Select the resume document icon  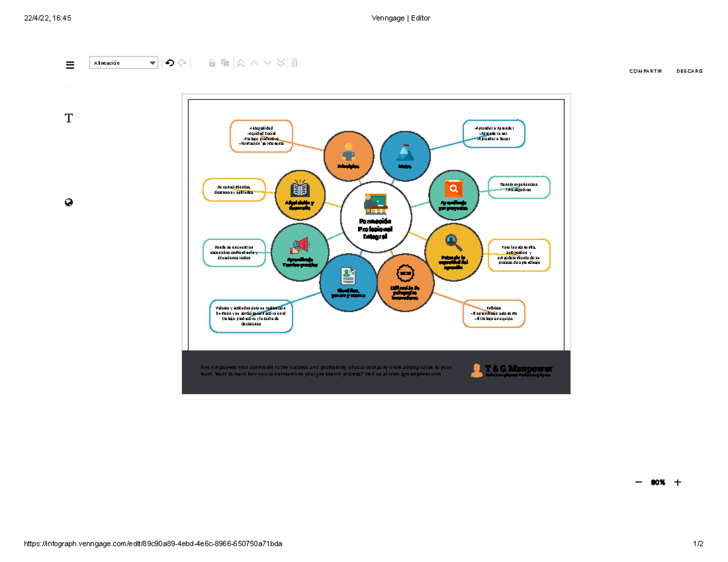[348, 275]
